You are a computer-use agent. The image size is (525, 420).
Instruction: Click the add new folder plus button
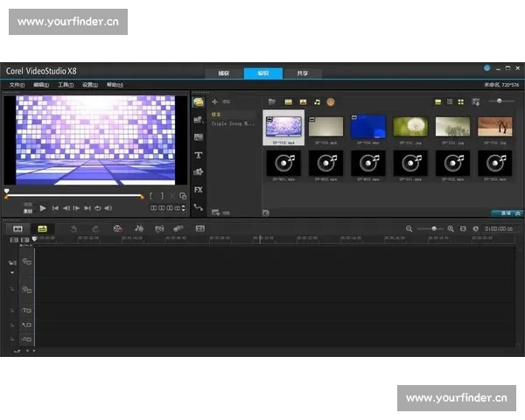[214, 102]
